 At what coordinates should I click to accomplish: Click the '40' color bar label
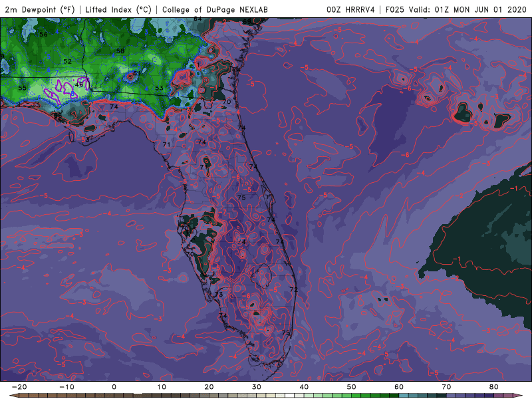[304, 387]
